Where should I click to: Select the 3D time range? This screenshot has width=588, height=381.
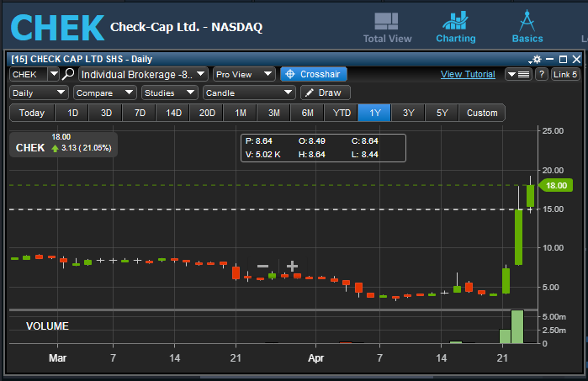point(106,113)
